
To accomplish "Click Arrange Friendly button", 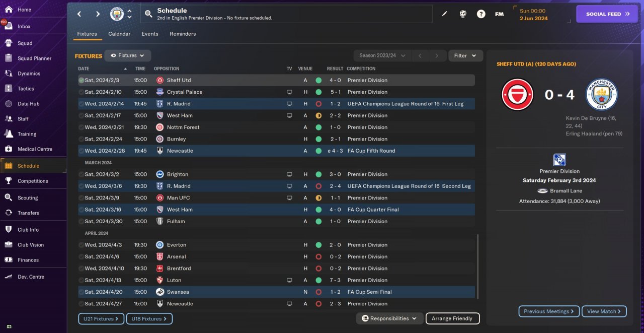I will 452,318.
